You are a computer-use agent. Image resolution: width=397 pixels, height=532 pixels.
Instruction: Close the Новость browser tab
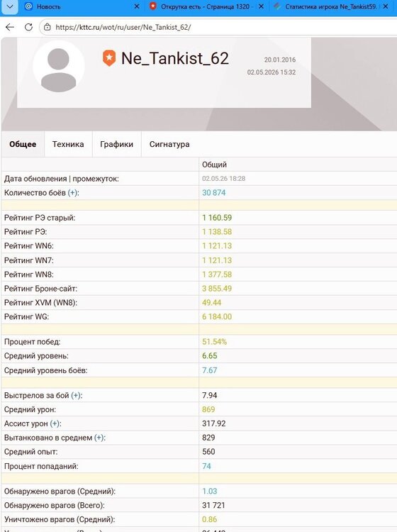[x=137, y=6]
